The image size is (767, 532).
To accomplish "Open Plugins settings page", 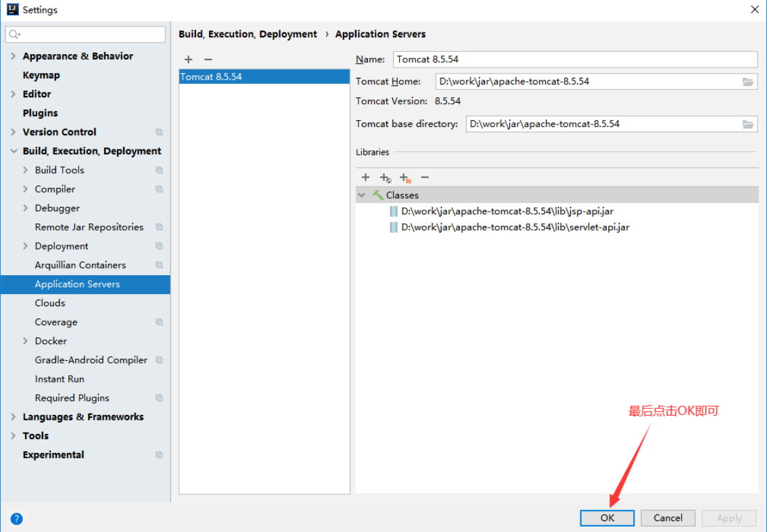I will click(40, 113).
